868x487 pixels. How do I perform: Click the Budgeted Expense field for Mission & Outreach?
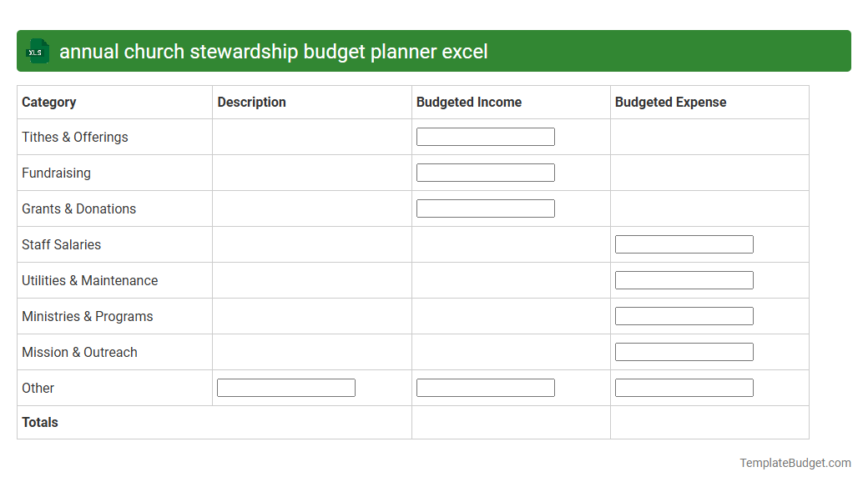[684, 351]
